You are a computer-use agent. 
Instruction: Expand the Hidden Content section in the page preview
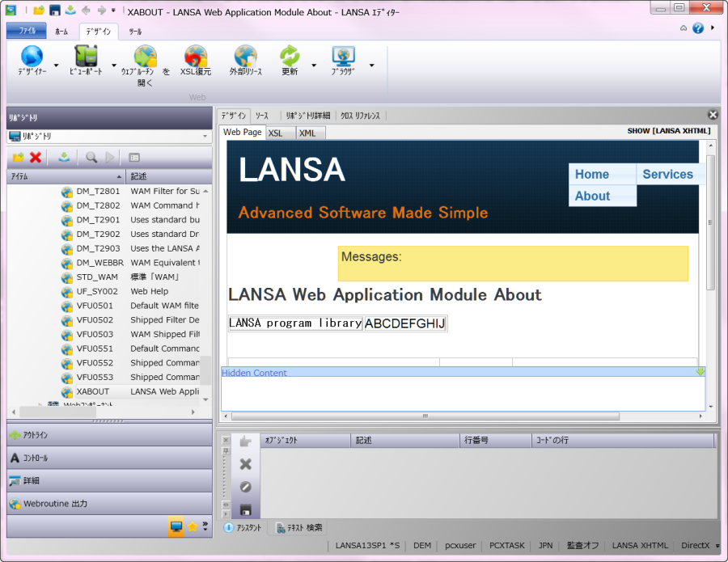(702, 372)
